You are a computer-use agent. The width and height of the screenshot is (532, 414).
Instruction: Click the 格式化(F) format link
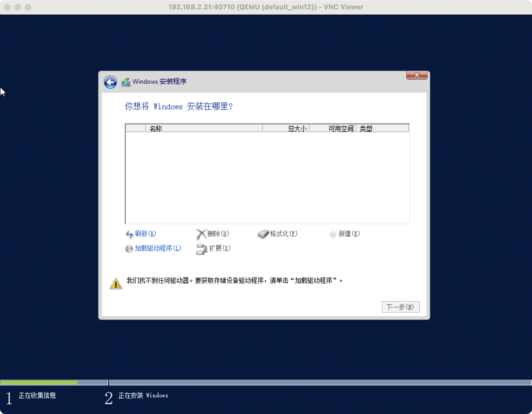[x=283, y=234]
